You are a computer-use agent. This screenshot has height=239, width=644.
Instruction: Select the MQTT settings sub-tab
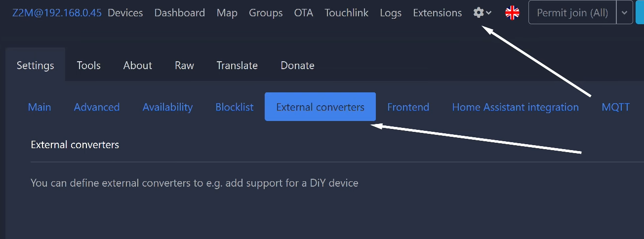(616, 107)
